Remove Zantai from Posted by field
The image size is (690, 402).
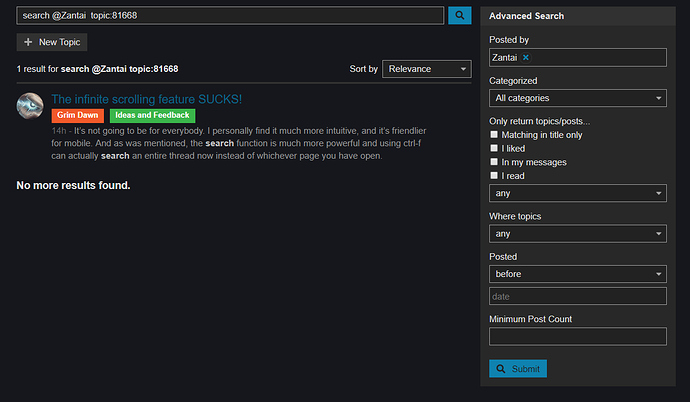point(525,58)
